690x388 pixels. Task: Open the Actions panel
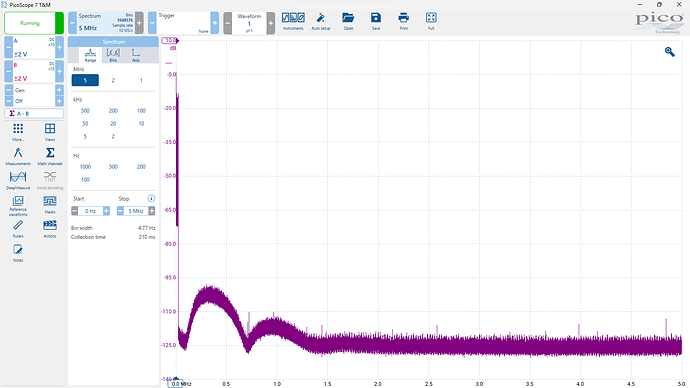[50, 229]
